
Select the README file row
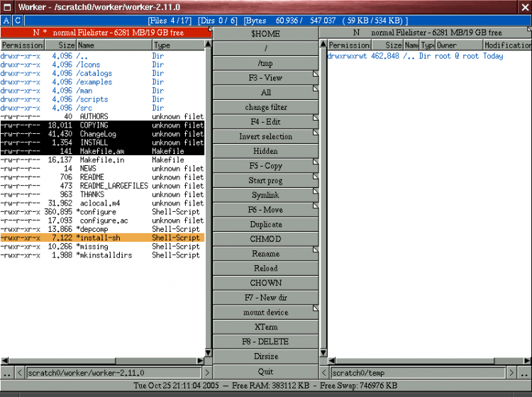pyautogui.click(x=92, y=177)
